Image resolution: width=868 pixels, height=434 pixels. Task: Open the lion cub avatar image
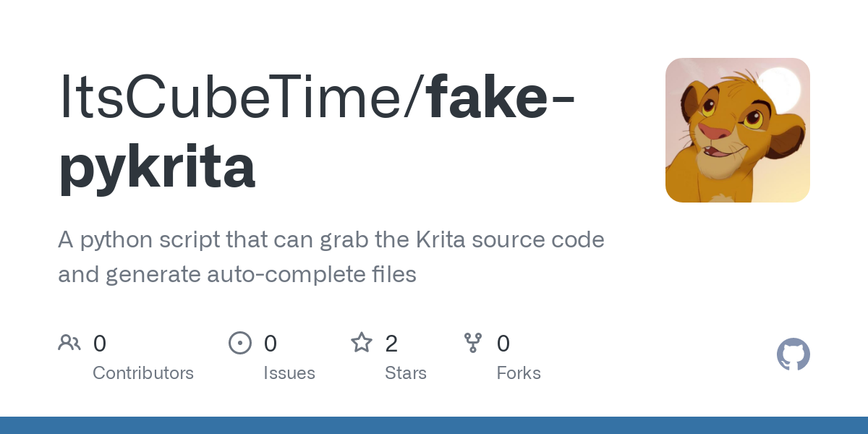[737, 130]
